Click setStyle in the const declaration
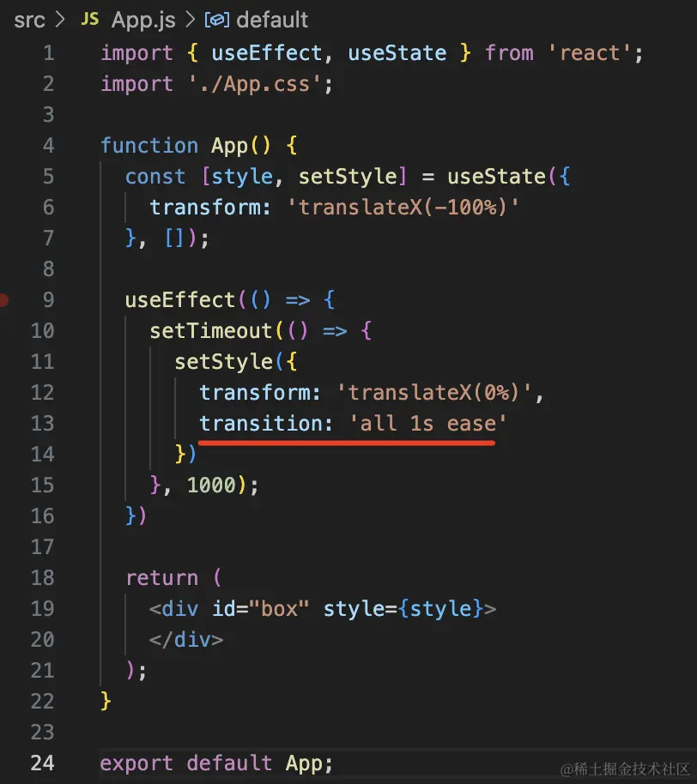The image size is (697, 784). click(348, 177)
